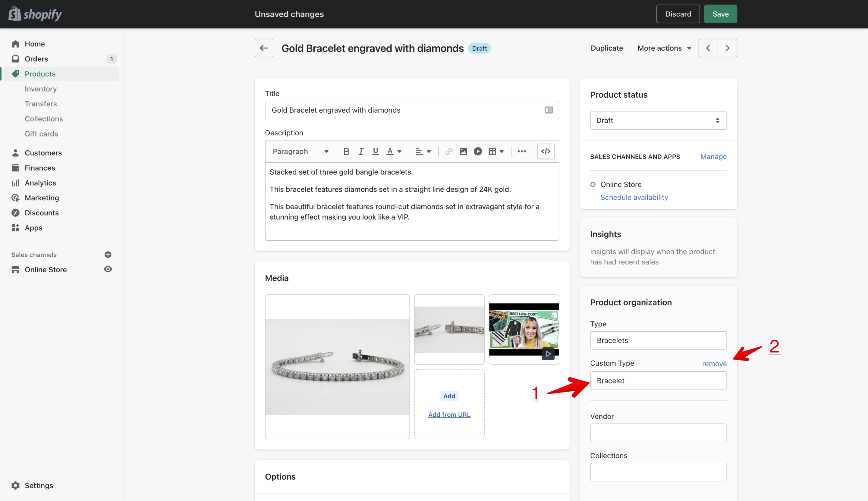Click the insert link icon
This screenshot has height=501, width=868.
pyautogui.click(x=448, y=152)
